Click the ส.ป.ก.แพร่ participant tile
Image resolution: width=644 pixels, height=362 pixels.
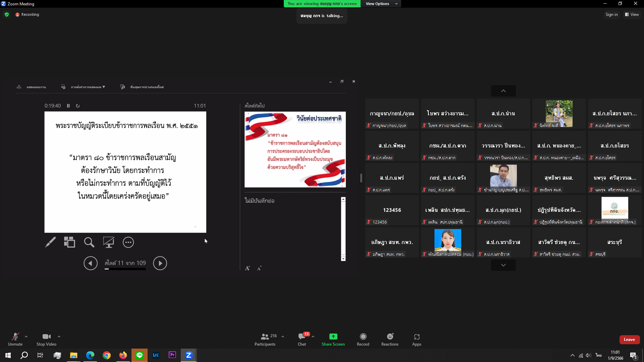(x=392, y=178)
